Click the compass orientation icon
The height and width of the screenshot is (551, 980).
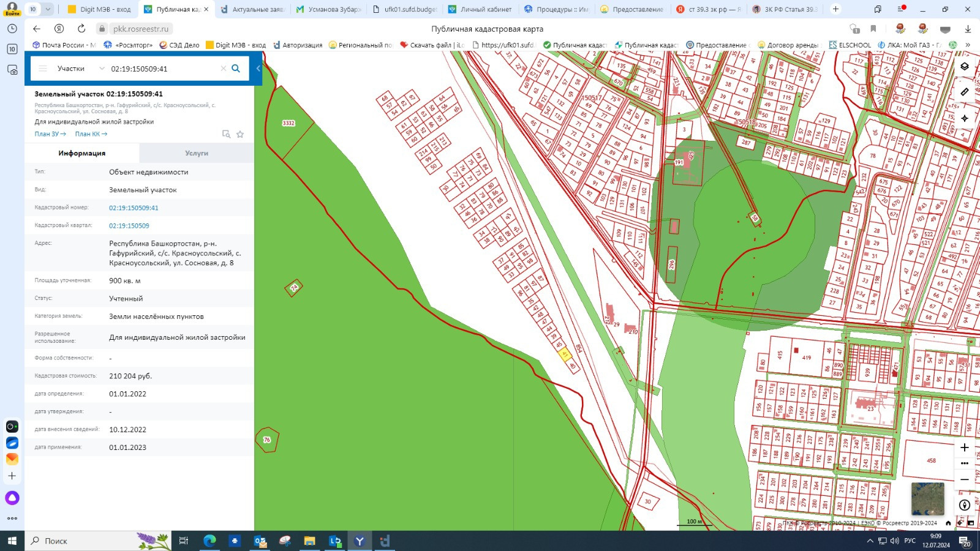(965, 505)
